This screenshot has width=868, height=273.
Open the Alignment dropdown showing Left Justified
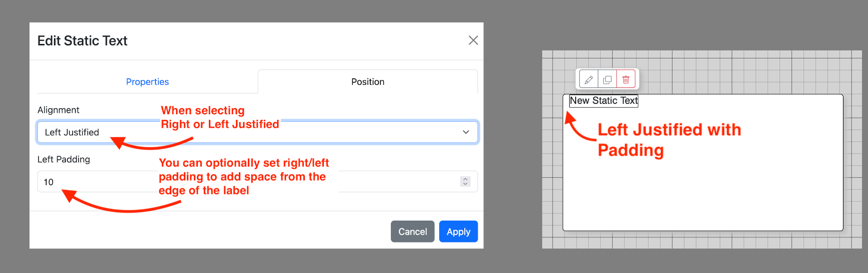click(257, 132)
